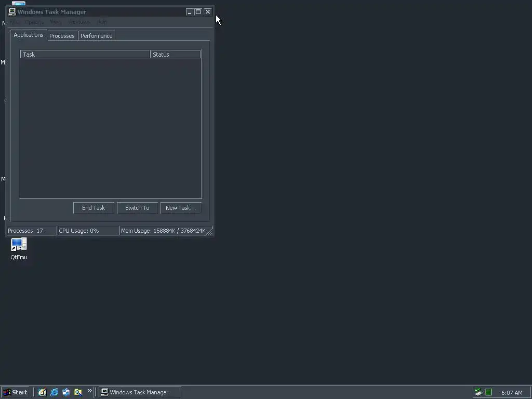Click the 6:07 AM system clock
The image size is (532, 399).
[512, 393]
